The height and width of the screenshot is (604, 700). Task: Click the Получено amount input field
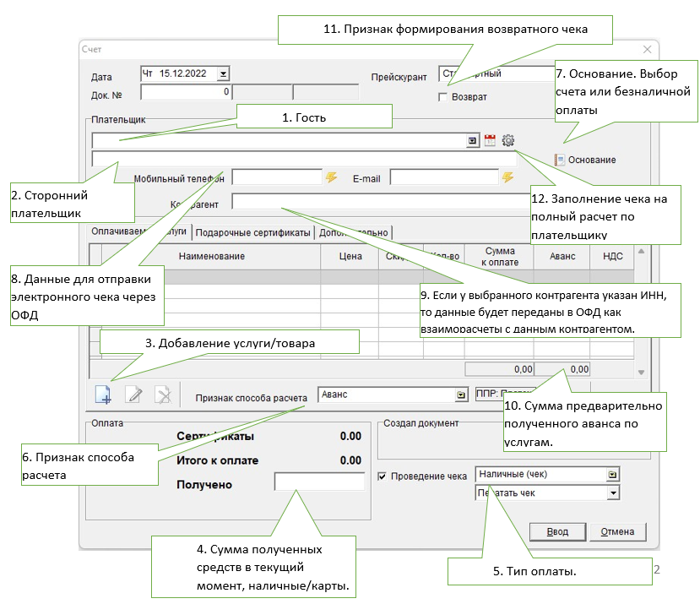319,482
